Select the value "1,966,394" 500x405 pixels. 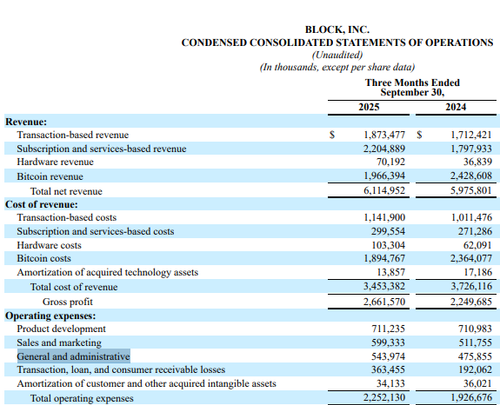pyautogui.click(x=384, y=176)
